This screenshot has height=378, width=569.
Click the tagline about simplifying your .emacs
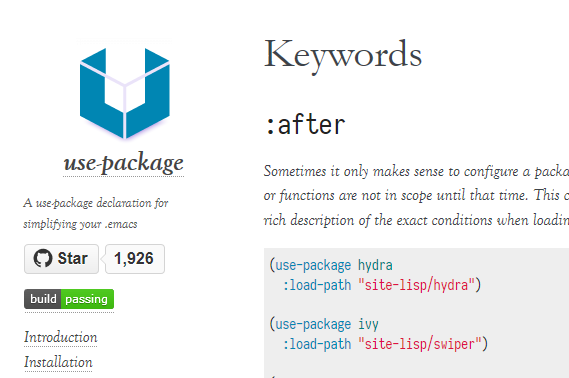click(96, 213)
